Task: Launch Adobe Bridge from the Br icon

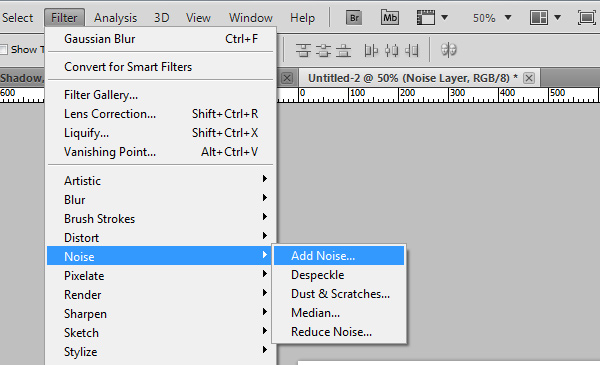Action: [354, 18]
